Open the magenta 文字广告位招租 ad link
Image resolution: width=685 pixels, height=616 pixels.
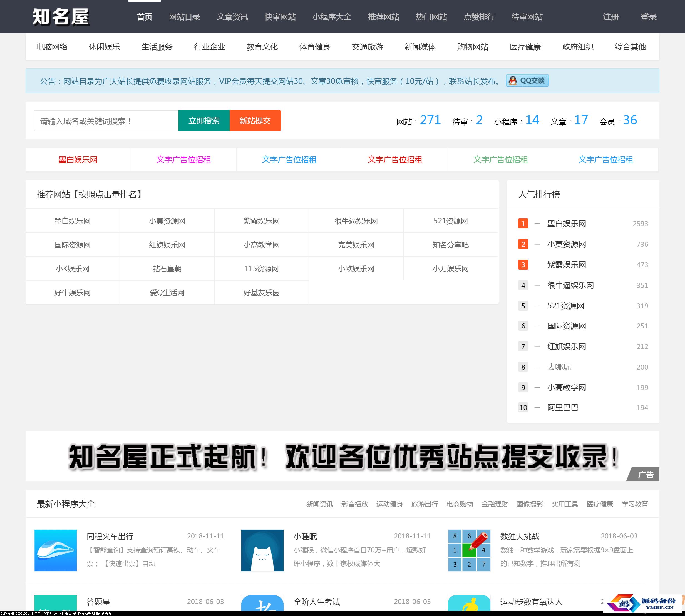(183, 159)
